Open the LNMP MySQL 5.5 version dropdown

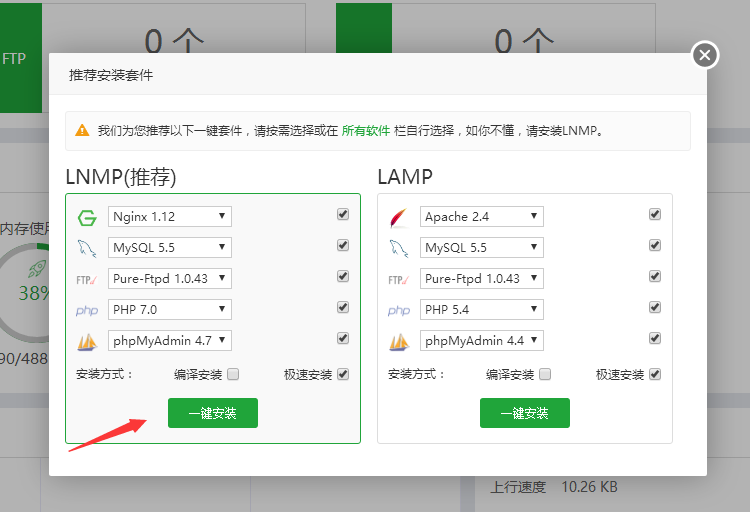click(170, 247)
